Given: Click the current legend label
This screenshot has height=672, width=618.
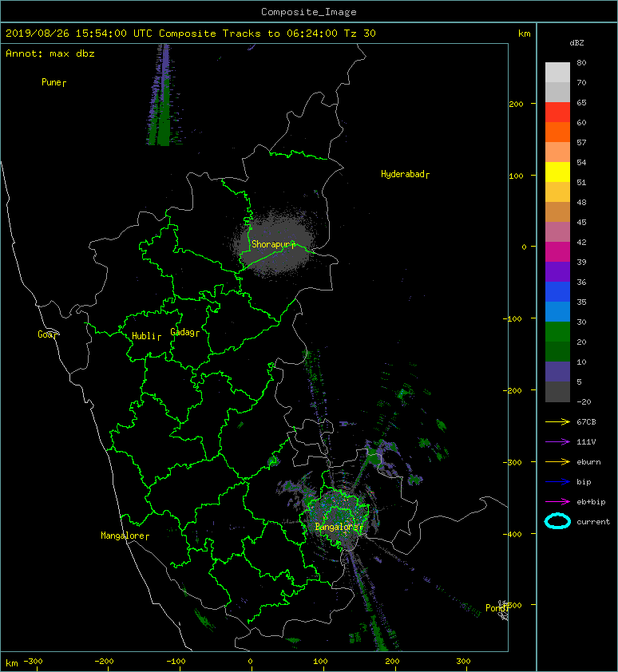Looking at the screenshot, I should tap(592, 522).
